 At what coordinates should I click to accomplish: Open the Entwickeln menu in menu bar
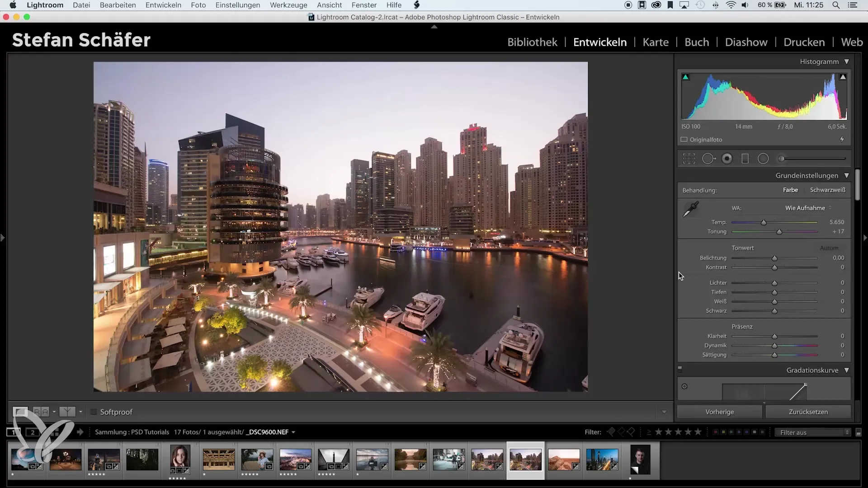pyautogui.click(x=163, y=5)
